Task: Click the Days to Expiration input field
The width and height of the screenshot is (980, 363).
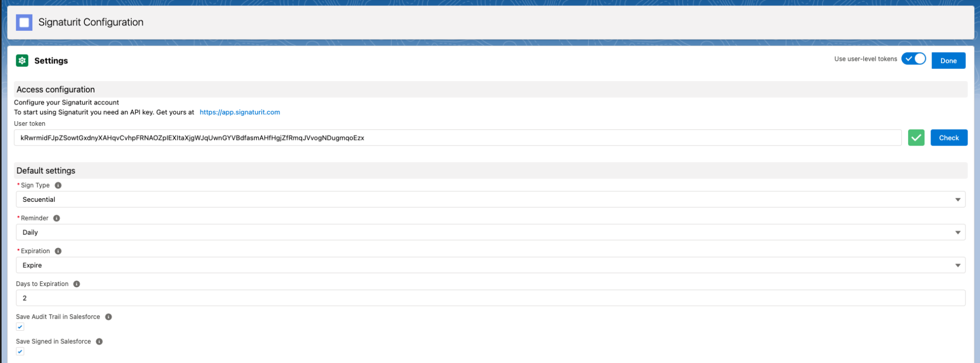Action: (x=490, y=298)
